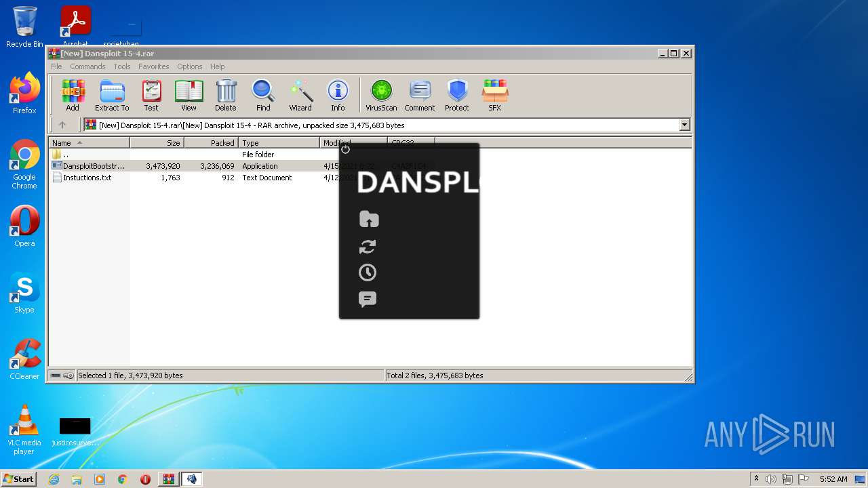Start VirusScan on the archive
This screenshot has height=488, width=868.
[x=381, y=95]
